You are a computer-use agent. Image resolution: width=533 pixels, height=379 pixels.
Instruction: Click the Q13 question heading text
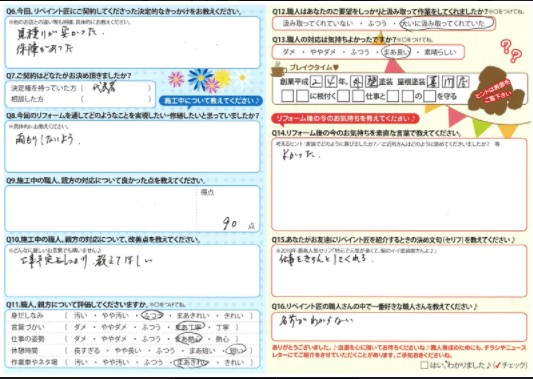334,40
